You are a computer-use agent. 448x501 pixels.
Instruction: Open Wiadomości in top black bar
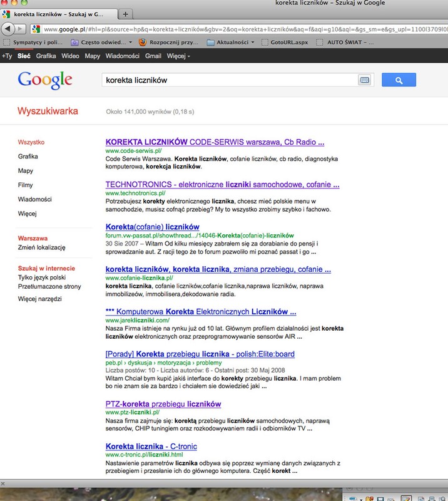[122, 56]
